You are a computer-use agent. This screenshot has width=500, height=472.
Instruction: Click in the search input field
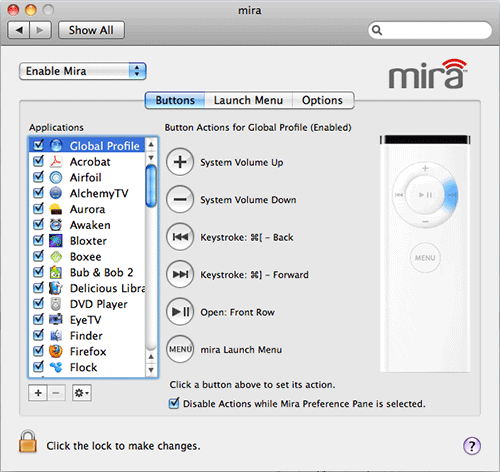[430, 30]
